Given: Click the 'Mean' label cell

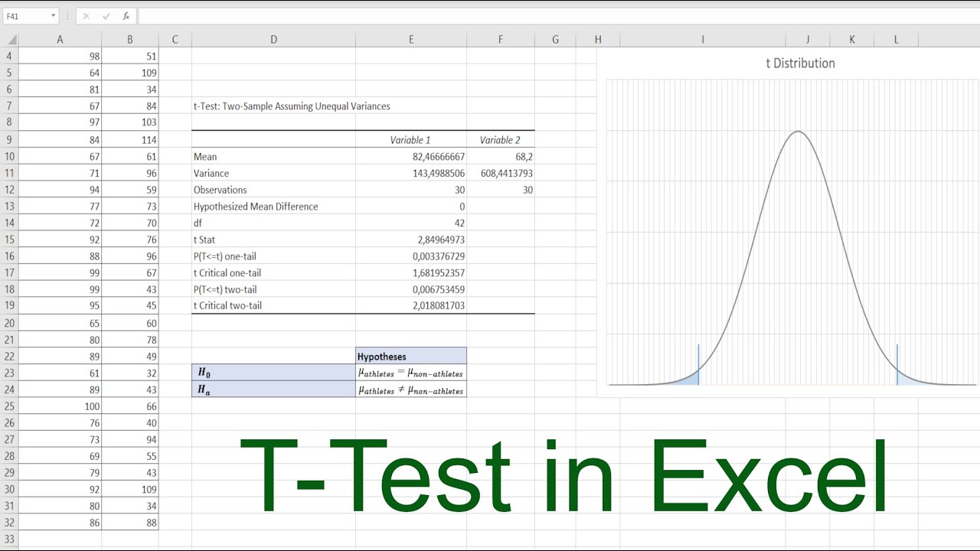Looking at the screenshot, I should pos(273,156).
